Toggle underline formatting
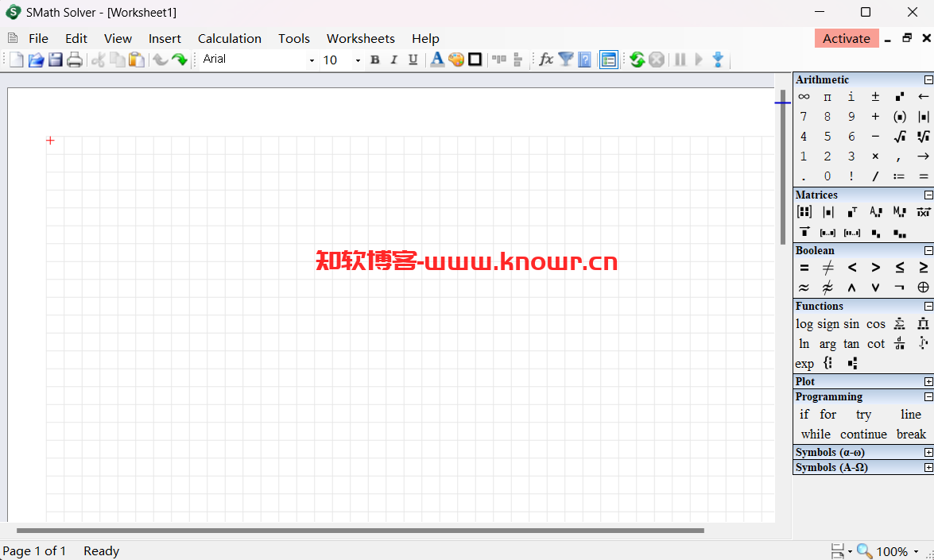Image resolution: width=934 pixels, height=560 pixels. 413,60
